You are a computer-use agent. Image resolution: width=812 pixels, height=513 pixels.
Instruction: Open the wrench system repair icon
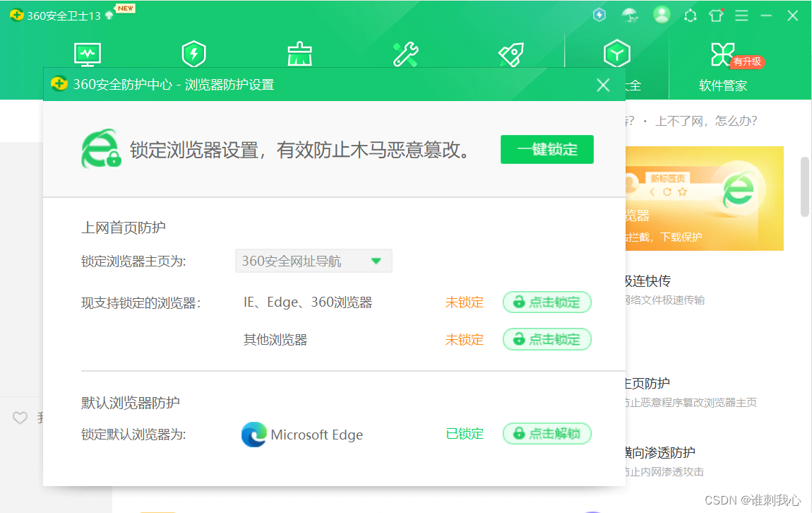(x=405, y=54)
